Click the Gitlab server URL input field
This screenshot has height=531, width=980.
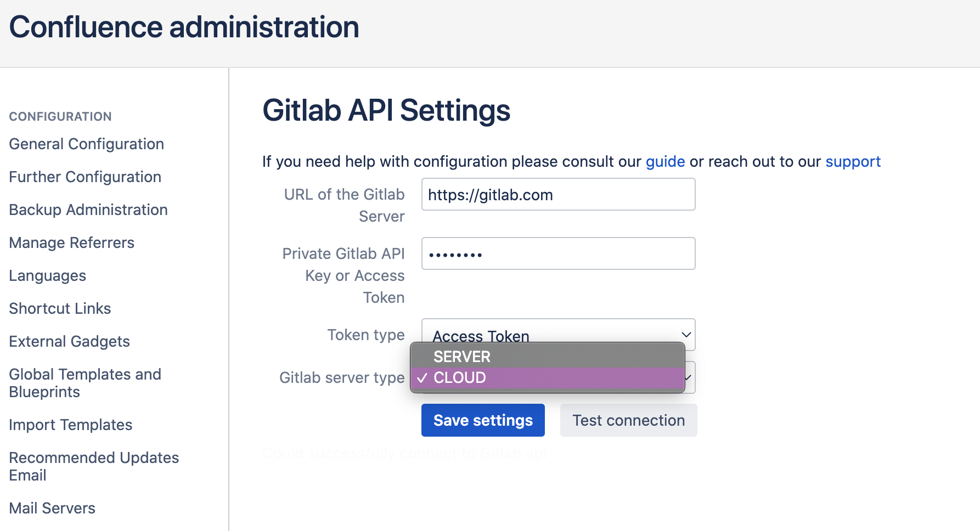coord(558,194)
